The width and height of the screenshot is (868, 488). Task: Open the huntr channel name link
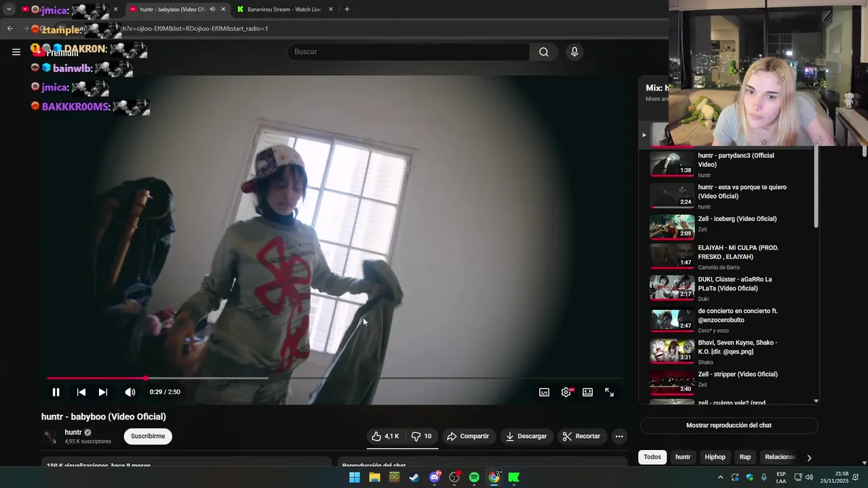click(73, 432)
